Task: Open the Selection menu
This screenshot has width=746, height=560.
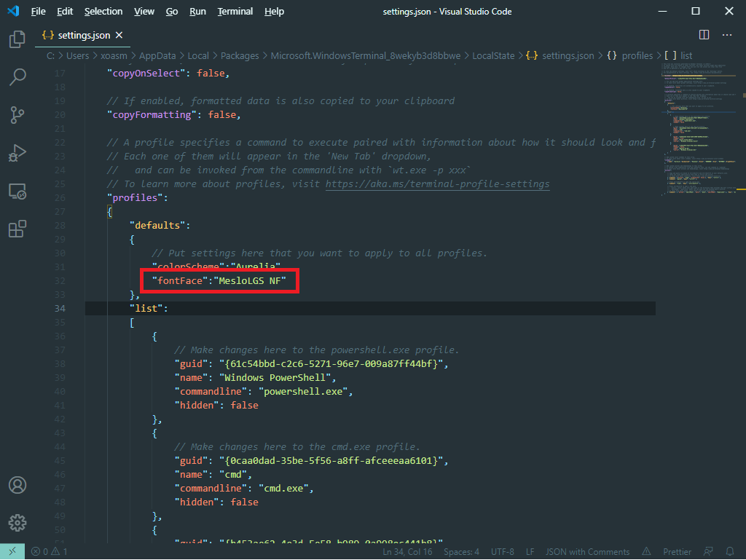Action: [x=103, y=12]
